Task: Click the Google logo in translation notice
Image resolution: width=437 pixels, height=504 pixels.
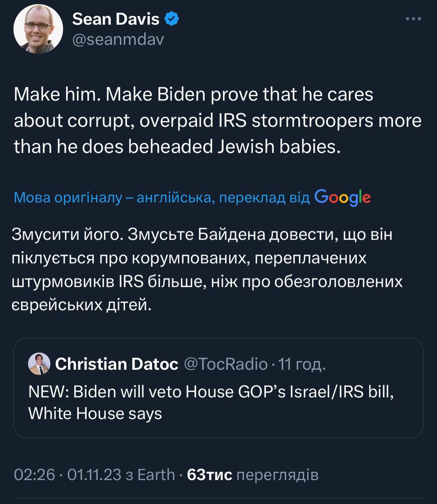Action: pos(343,197)
